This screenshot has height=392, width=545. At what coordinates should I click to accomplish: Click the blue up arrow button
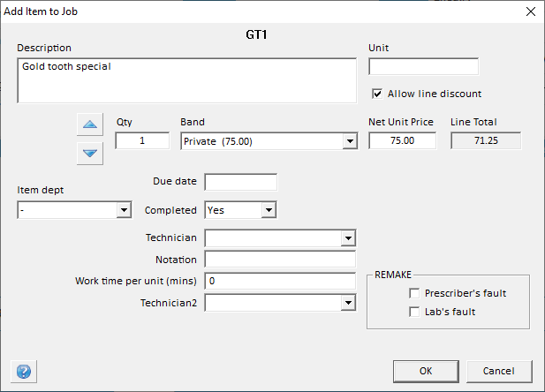click(x=90, y=124)
